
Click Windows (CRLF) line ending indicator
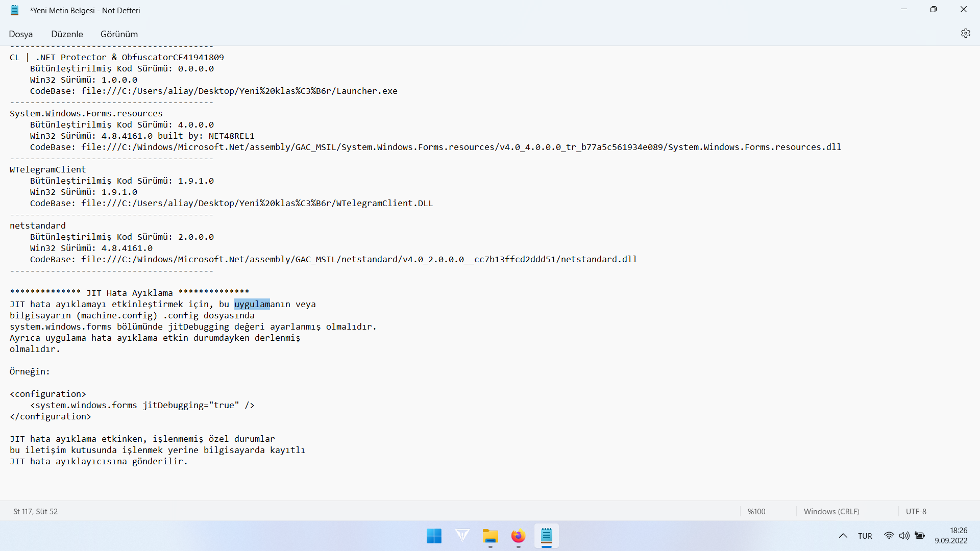831,511
